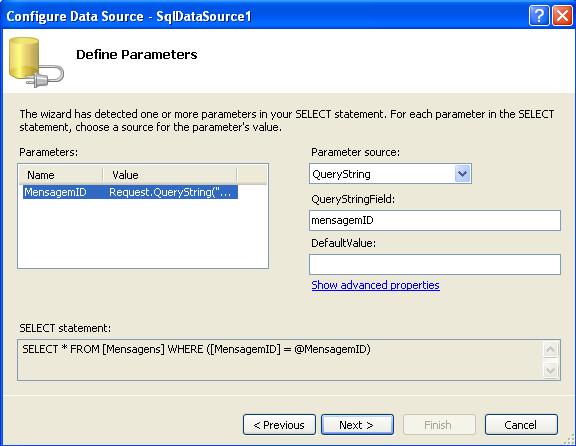Image resolution: width=576 pixels, height=446 pixels.
Task: Click the Request.QueryString value cell
Action: (x=172, y=192)
